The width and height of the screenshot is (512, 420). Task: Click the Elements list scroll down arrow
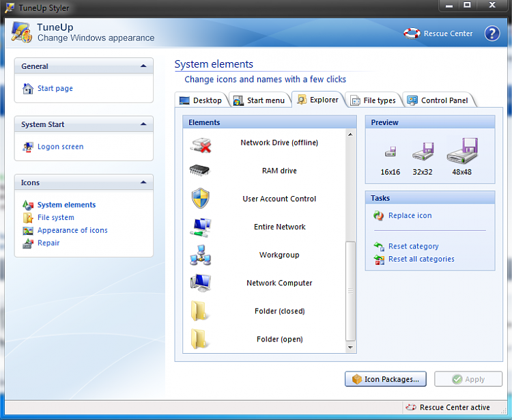coord(350,348)
